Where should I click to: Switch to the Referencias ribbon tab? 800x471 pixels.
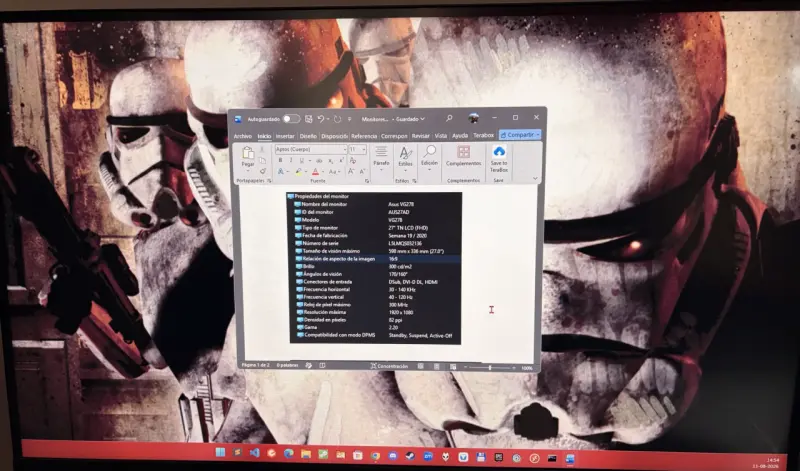[364, 136]
